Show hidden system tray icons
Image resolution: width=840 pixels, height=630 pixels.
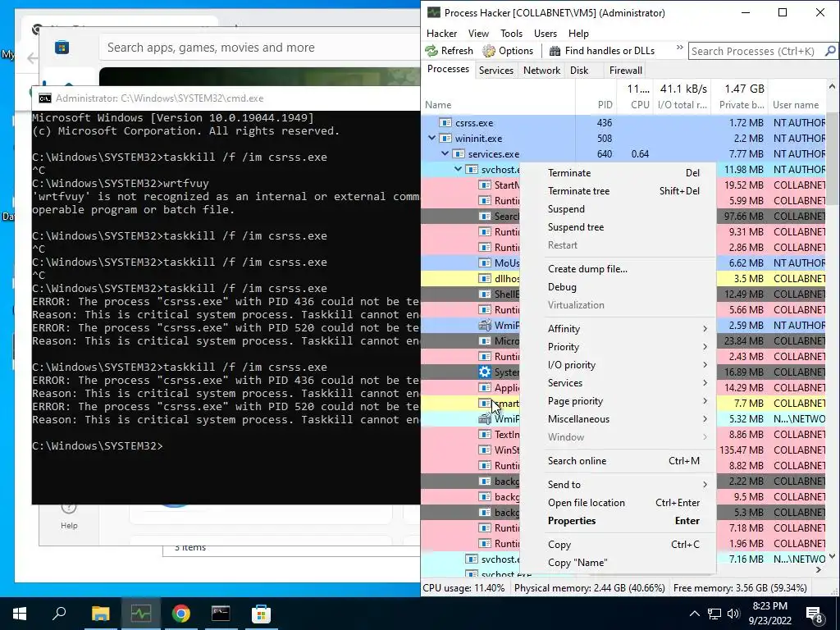(694, 614)
